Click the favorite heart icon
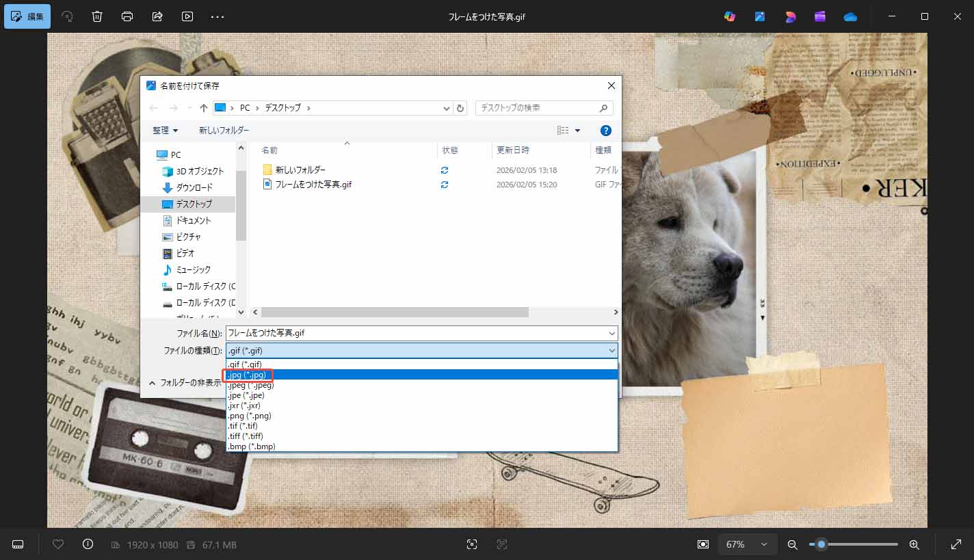The image size is (974, 560). [58, 544]
